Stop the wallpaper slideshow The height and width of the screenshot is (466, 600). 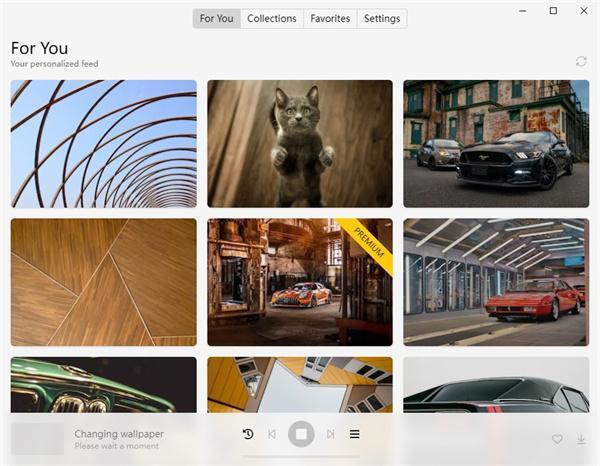[x=301, y=434]
